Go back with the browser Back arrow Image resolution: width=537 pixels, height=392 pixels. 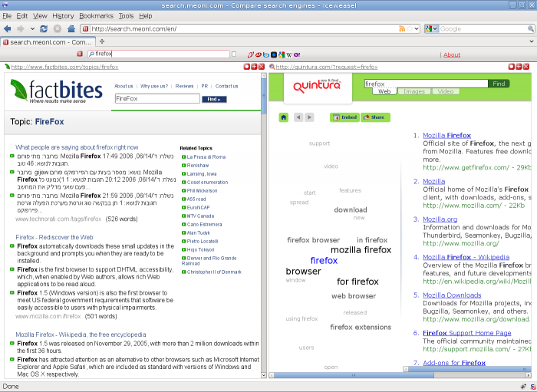[x=7, y=28]
